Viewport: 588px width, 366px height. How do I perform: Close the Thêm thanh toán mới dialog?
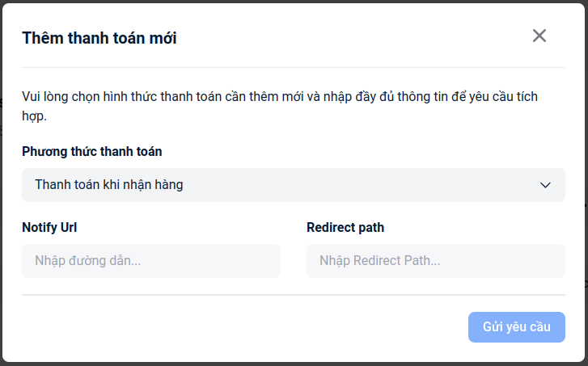(539, 36)
